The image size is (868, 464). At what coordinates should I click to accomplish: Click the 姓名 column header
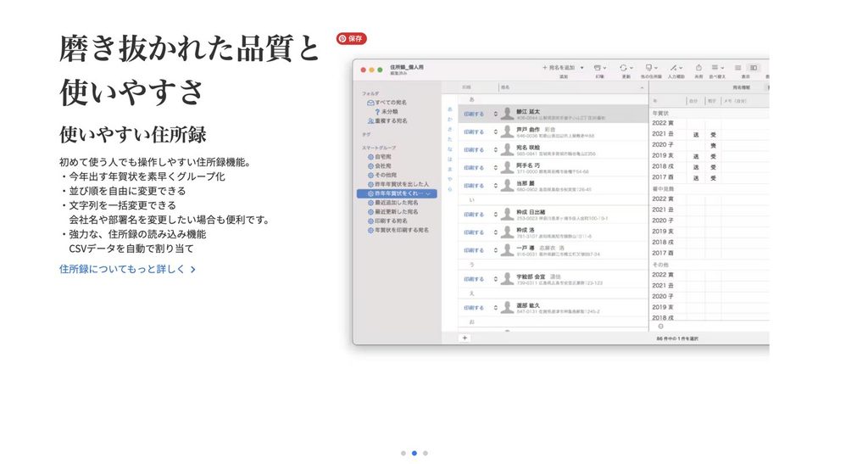[573, 87]
